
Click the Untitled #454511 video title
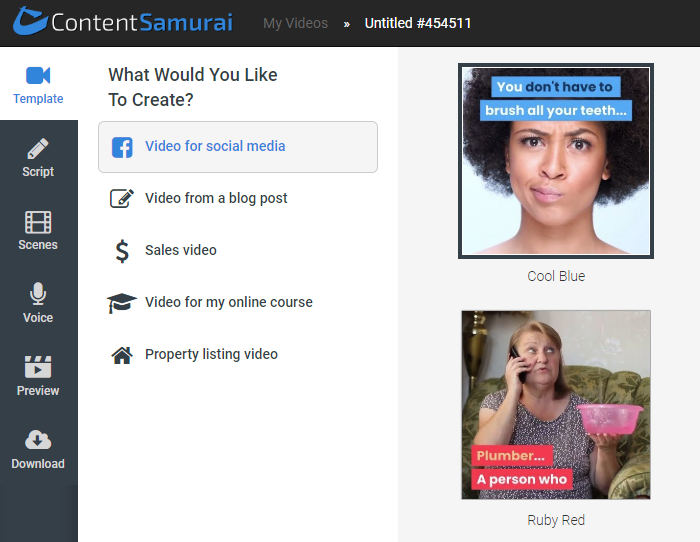click(x=418, y=23)
